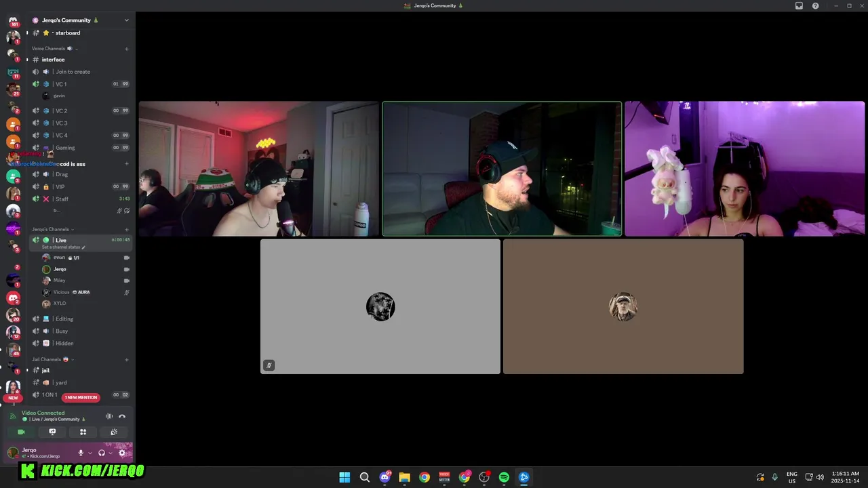Open Spotify from the taskbar
Image resolution: width=868 pixels, height=488 pixels.
click(504, 477)
